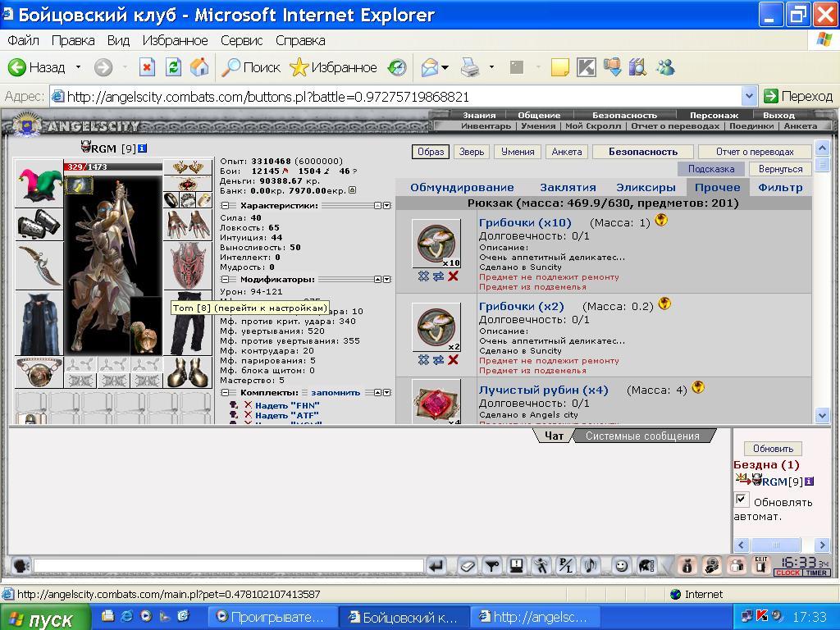840x630 pixels.
Task: Click the bracers equipment slot
Action: pyautogui.click(x=39, y=225)
